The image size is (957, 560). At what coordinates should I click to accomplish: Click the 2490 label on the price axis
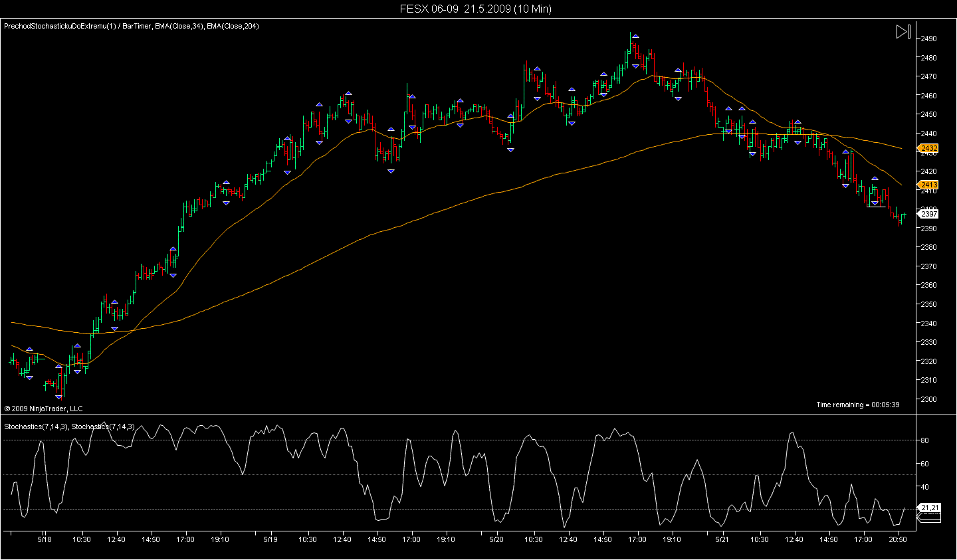coord(928,39)
